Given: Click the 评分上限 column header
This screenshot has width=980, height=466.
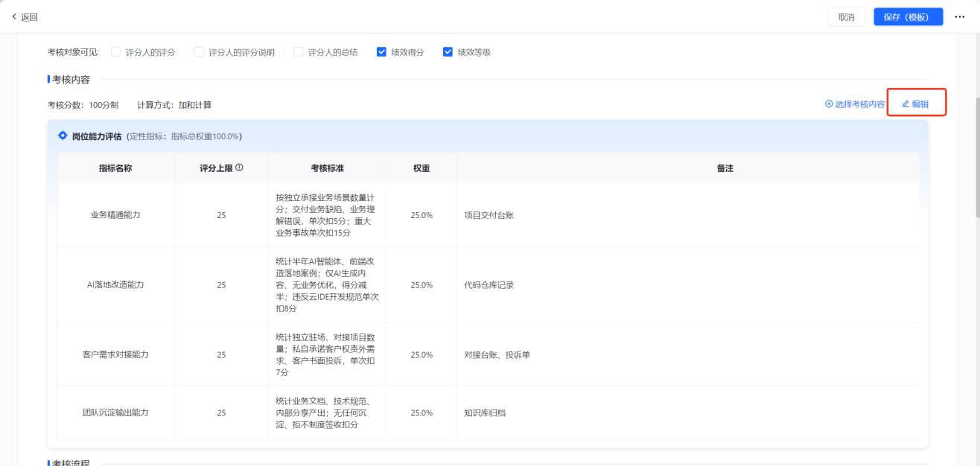Looking at the screenshot, I should (x=221, y=168).
